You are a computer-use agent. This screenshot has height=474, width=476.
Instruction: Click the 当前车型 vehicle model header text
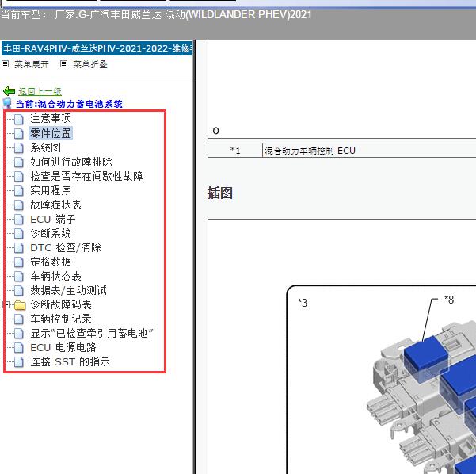pos(156,14)
